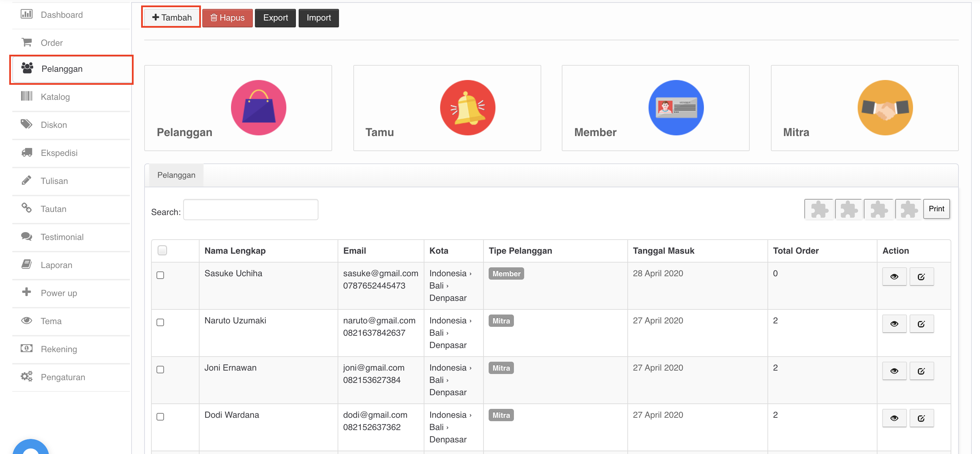Click the blue Member card icon
980x454 pixels.
point(676,108)
